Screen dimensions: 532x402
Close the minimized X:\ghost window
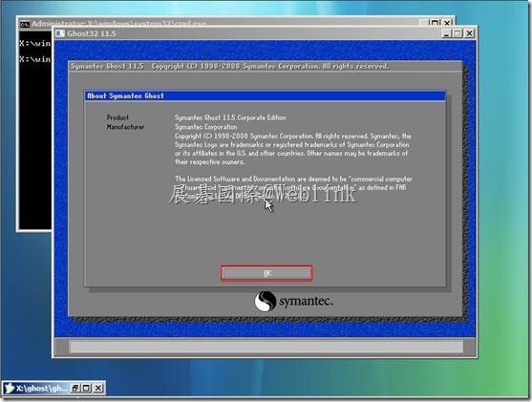tap(98, 388)
